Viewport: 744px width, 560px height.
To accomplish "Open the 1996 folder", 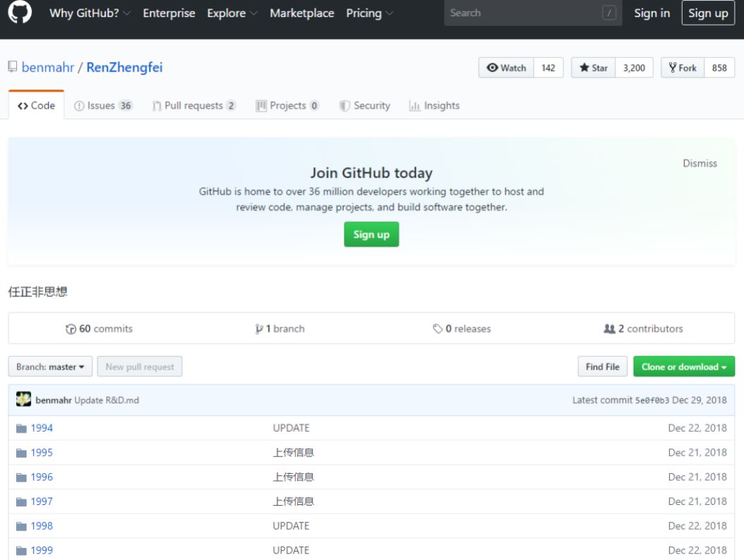I will tap(42, 477).
